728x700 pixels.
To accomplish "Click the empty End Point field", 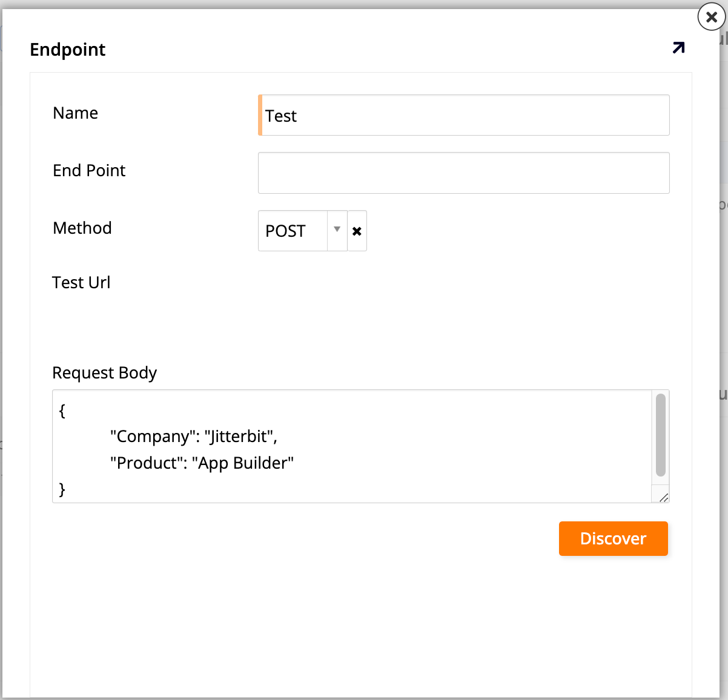I will click(x=463, y=173).
